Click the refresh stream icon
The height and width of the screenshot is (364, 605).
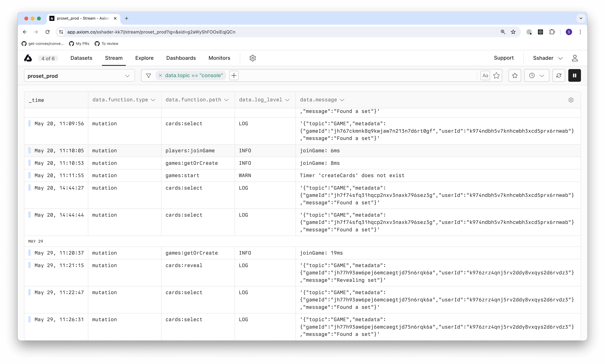click(x=559, y=76)
